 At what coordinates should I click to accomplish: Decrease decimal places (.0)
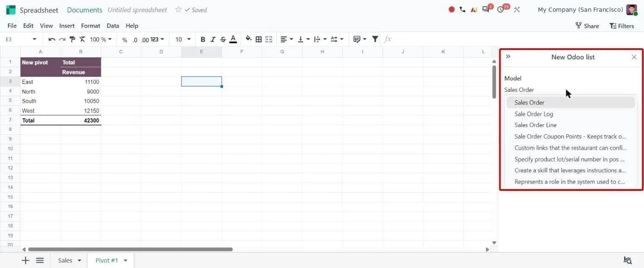click(135, 40)
